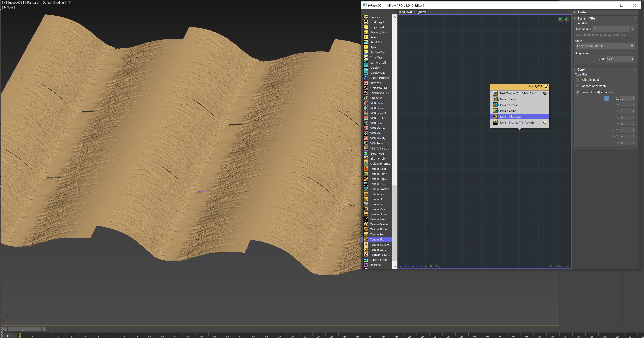Select the Terrain Noise operator icon
Screen dimensions: 644x338
(x=366, y=214)
